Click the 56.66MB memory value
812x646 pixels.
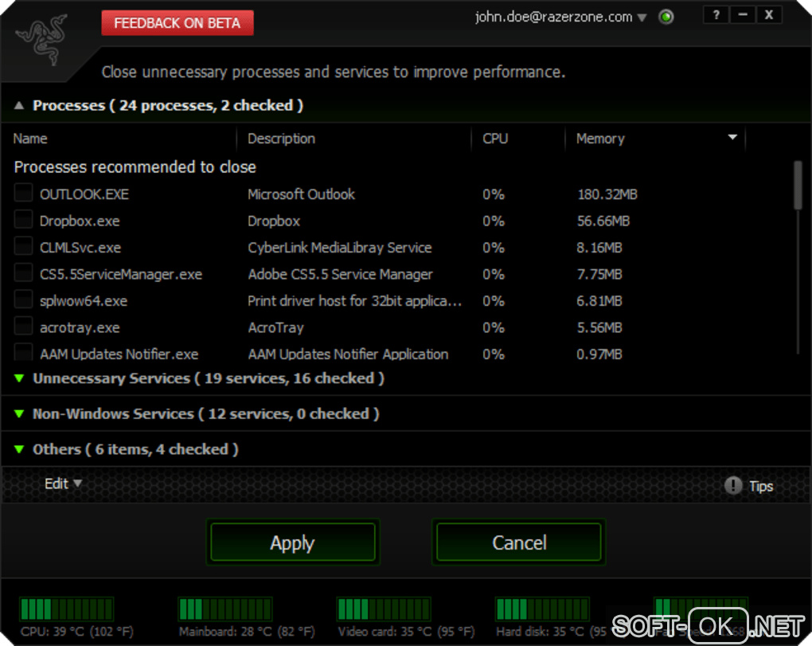[603, 221]
